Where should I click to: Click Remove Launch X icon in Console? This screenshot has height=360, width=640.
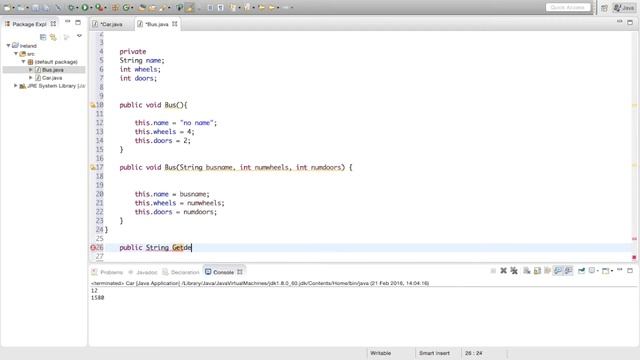tap(503, 271)
